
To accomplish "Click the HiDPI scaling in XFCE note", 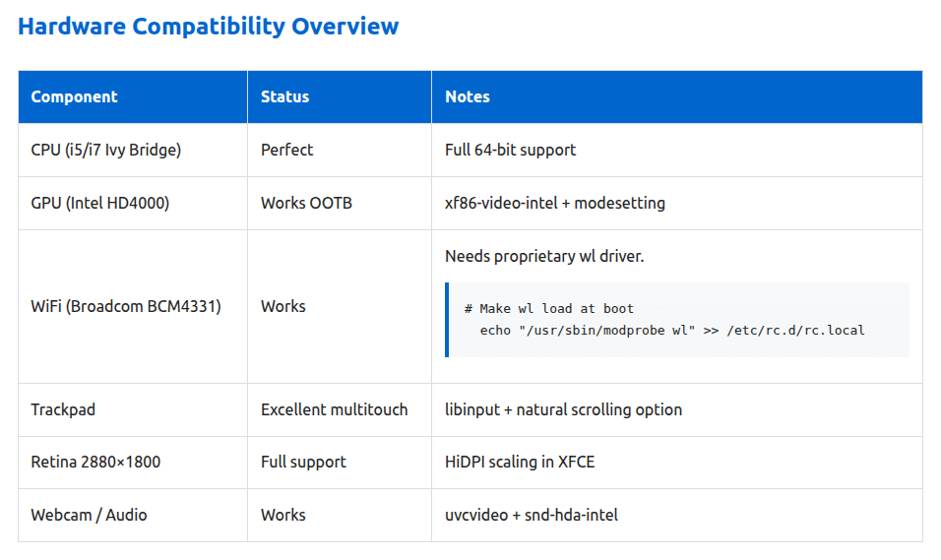I will coord(520,463).
